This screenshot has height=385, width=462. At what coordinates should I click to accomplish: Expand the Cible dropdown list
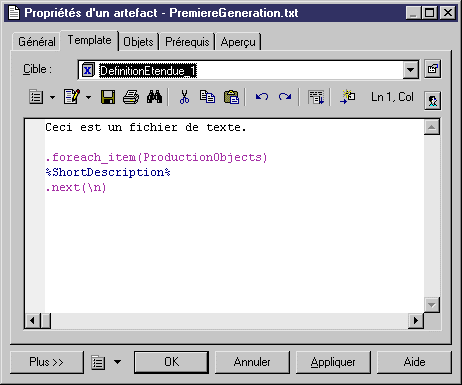pos(411,70)
